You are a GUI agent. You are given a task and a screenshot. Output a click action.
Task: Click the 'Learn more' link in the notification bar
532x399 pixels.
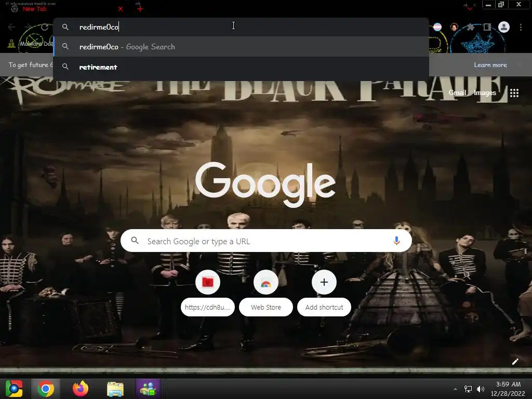pyautogui.click(x=490, y=65)
